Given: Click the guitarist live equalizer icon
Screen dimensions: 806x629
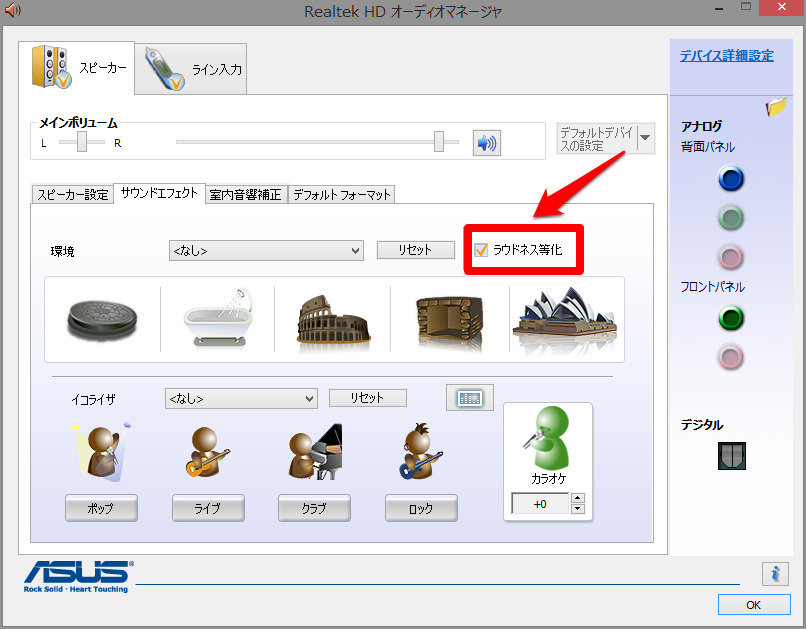Looking at the screenshot, I should [x=207, y=452].
